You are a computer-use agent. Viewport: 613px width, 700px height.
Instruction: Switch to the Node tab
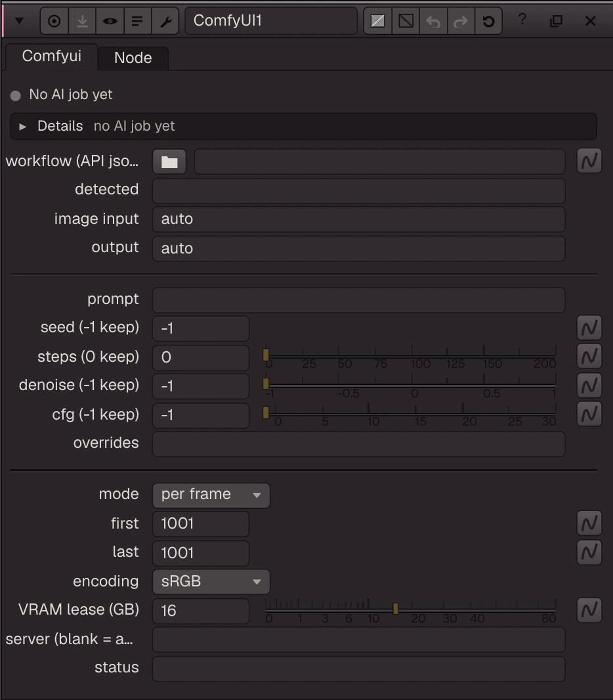click(133, 58)
